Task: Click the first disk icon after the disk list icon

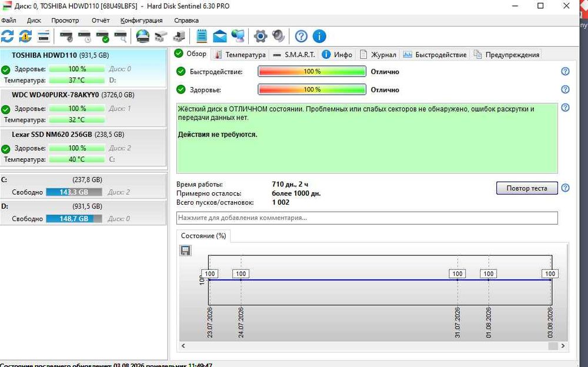Action: 66,36
